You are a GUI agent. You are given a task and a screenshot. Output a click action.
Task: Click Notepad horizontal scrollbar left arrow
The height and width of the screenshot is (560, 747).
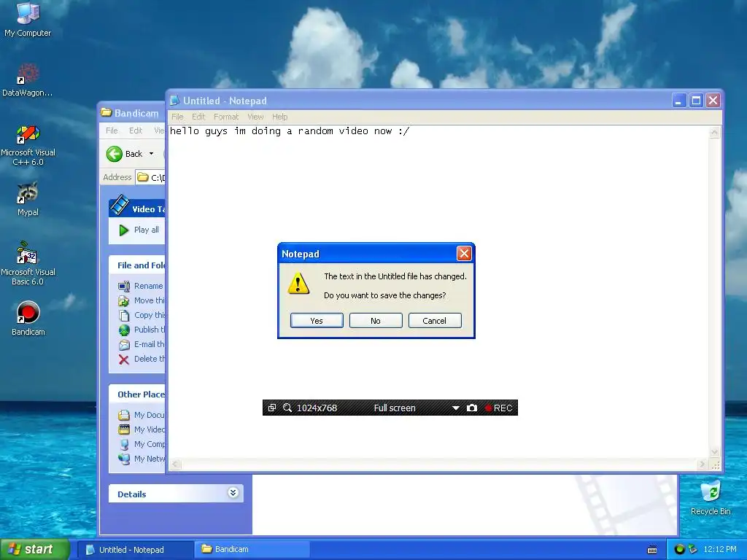coord(175,464)
